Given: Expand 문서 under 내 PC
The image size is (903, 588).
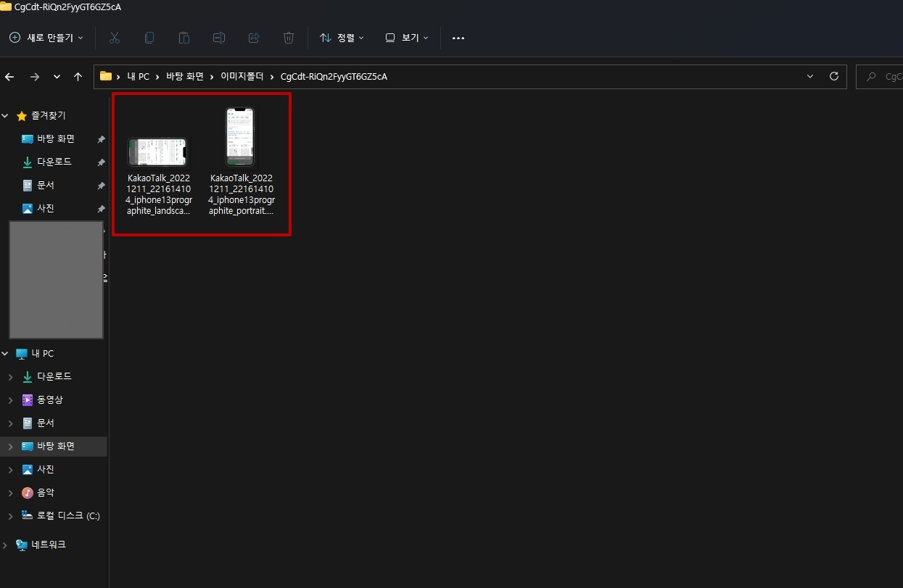Looking at the screenshot, I should 10,423.
